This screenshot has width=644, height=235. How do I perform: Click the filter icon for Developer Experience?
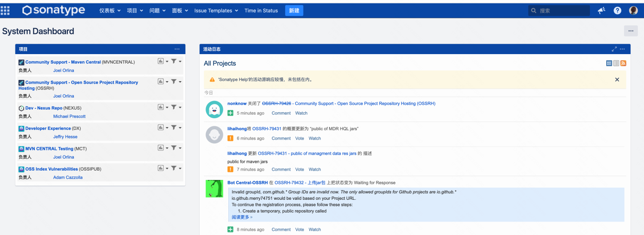[x=173, y=128]
